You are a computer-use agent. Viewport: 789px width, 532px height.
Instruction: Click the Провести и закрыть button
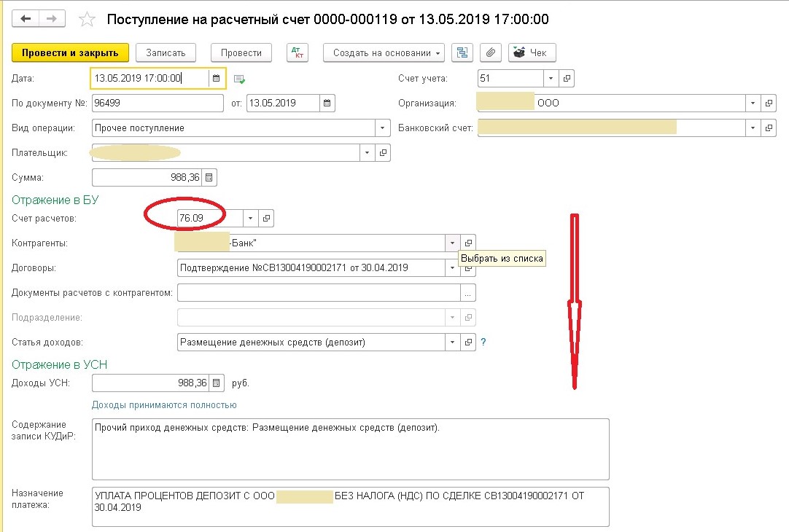70,52
